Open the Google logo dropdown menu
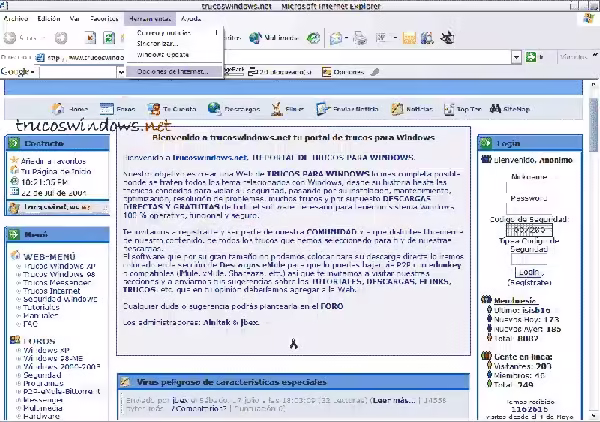 (x=18, y=72)
